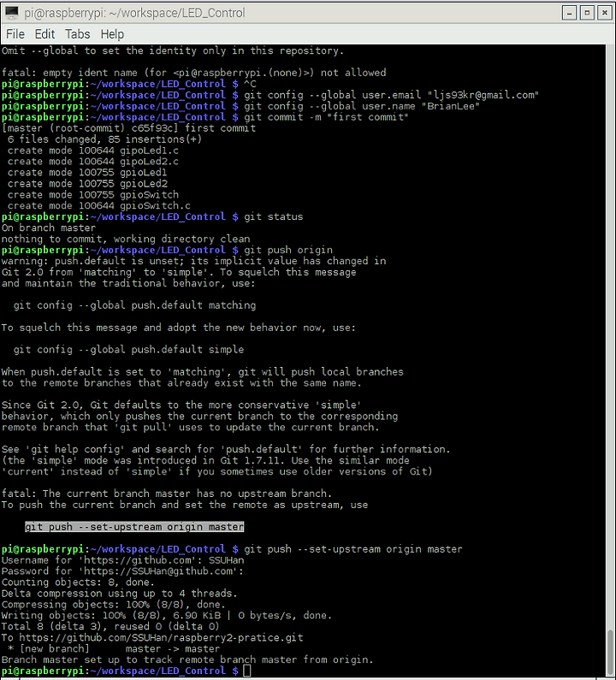Click the 'Total 8 (delta 3)' line
The width and height of the screenshot is (616, 680).
click(x=110, y=627)
